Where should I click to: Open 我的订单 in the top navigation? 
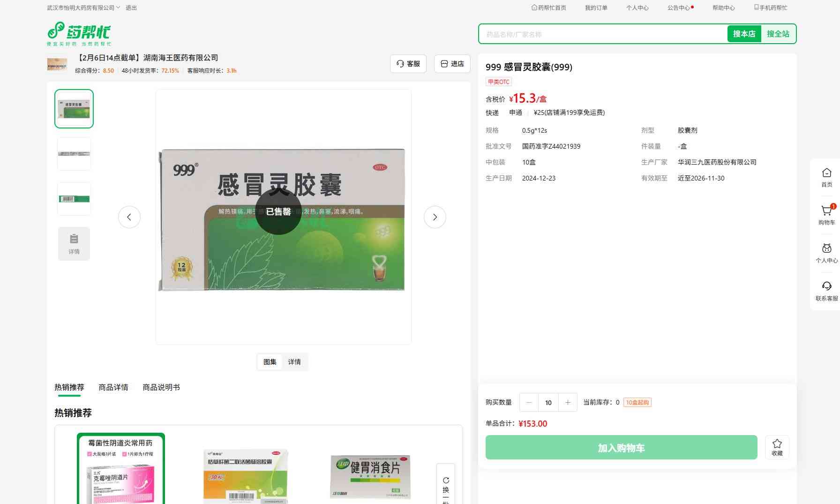(x=596, y=8)
